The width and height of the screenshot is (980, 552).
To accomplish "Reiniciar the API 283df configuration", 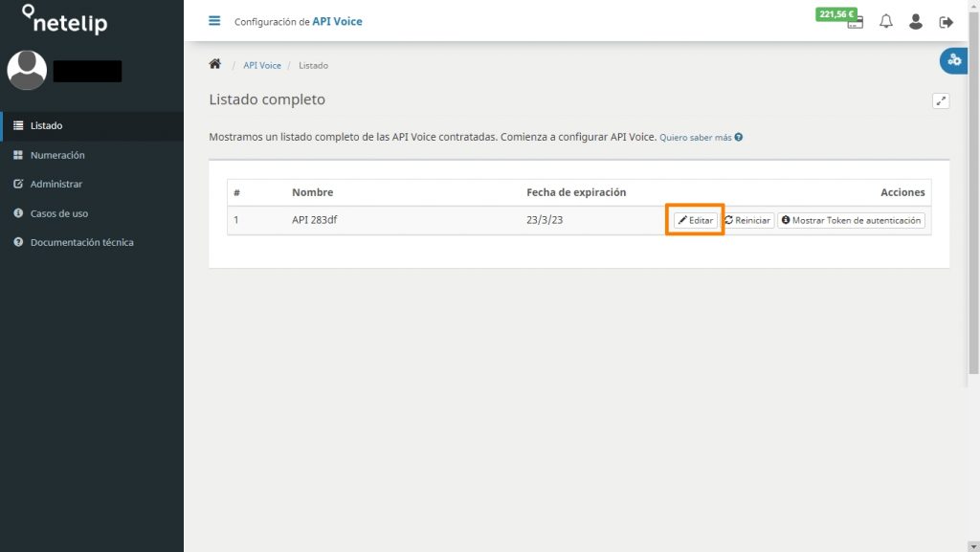I will point(747,219).
